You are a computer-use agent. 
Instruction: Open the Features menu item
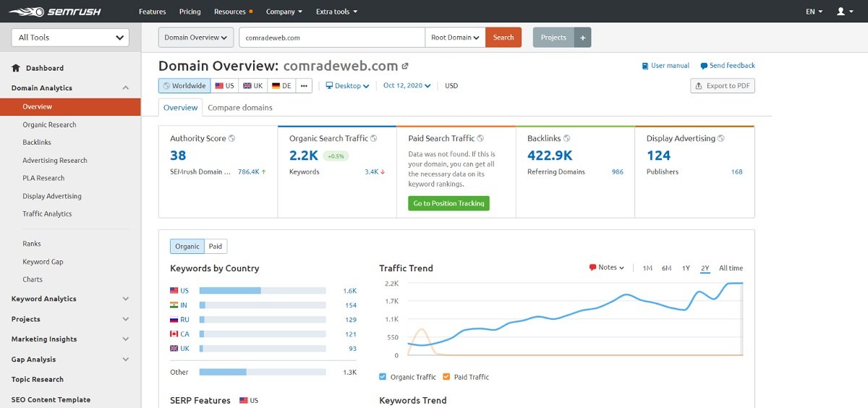point(152,12)
